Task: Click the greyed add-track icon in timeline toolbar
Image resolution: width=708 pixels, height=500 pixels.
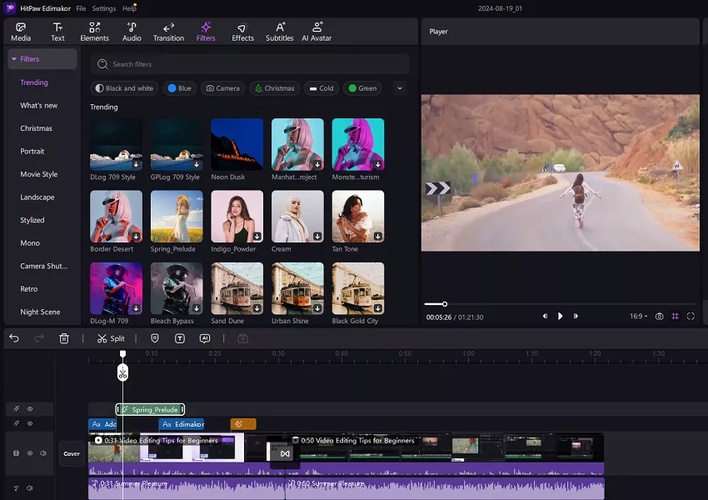Action: coord(243,338)
